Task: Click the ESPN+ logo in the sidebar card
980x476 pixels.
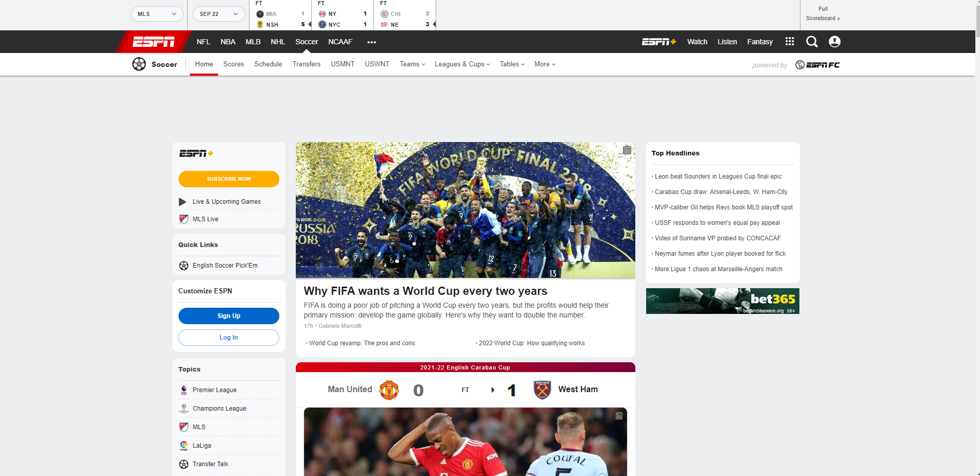Action: click(196, 153)
